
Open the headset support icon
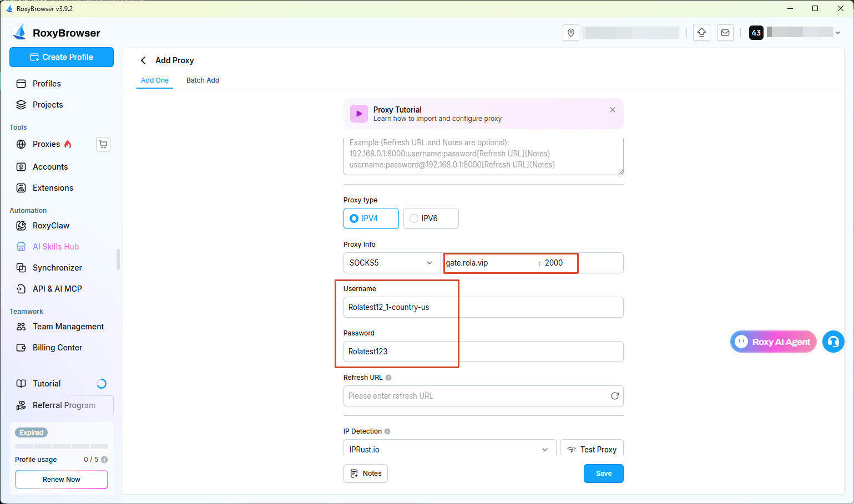click(833, 342)
